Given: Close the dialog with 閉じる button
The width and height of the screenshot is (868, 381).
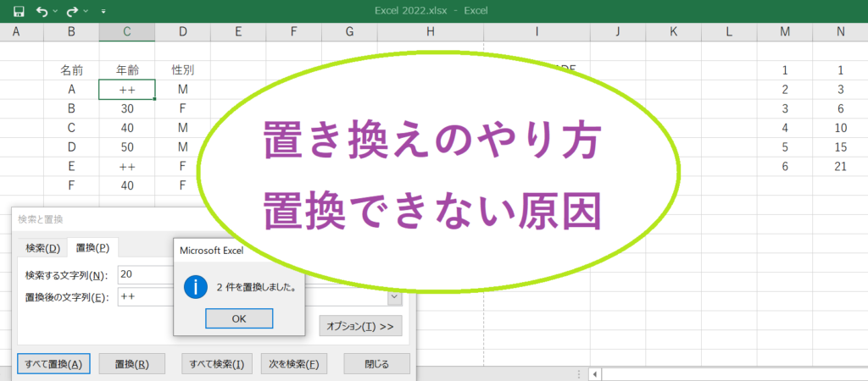Looking at the screenshot, I should point(376,364).
